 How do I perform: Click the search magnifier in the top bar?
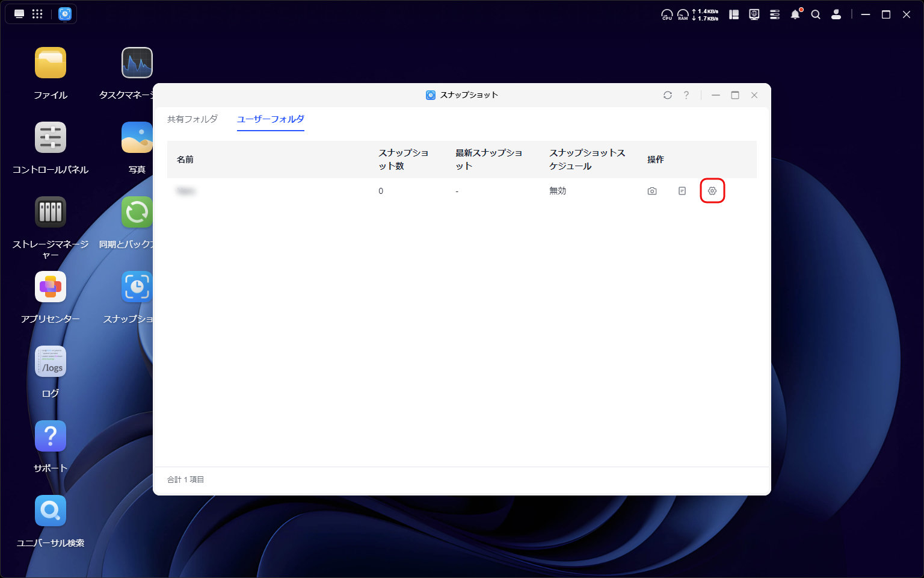[x=816, y=14]
